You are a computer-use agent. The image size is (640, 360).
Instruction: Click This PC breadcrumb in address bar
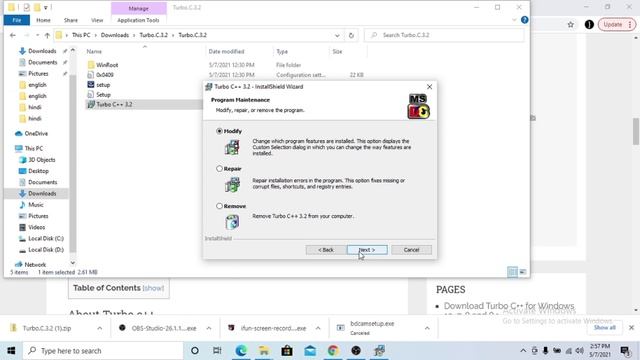81,35
